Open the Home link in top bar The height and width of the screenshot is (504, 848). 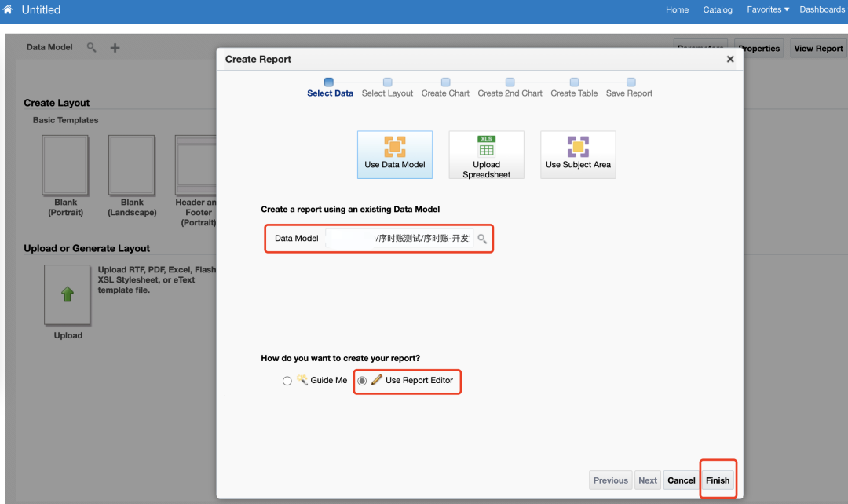[677, 9]
